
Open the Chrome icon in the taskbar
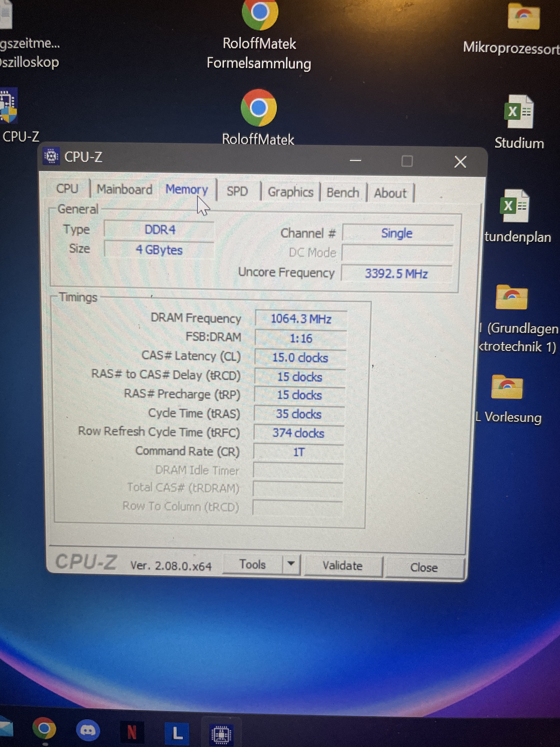point(44,728)
